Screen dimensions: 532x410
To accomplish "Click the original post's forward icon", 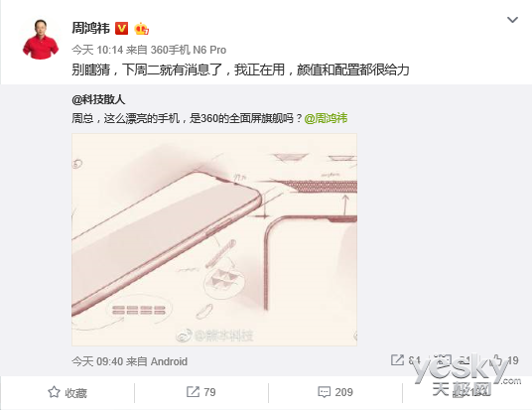I will [x=397, y=360].
